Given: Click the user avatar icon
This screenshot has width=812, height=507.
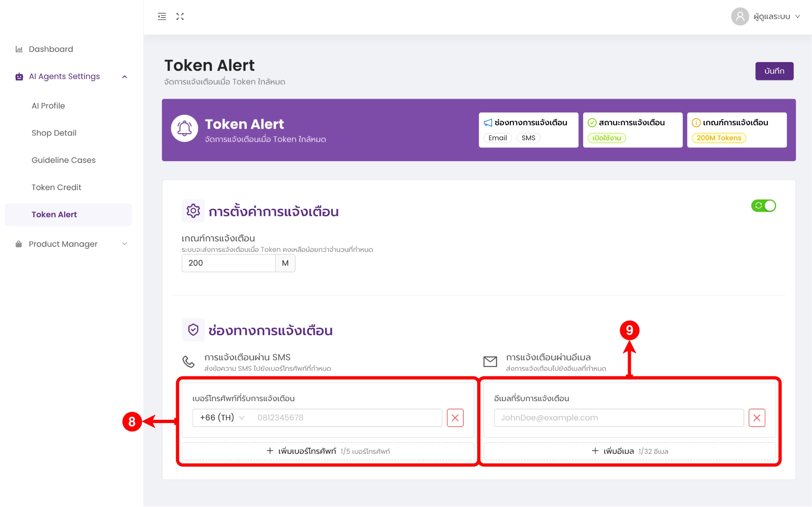Looking at the screenshot, I should pos(740,17).
